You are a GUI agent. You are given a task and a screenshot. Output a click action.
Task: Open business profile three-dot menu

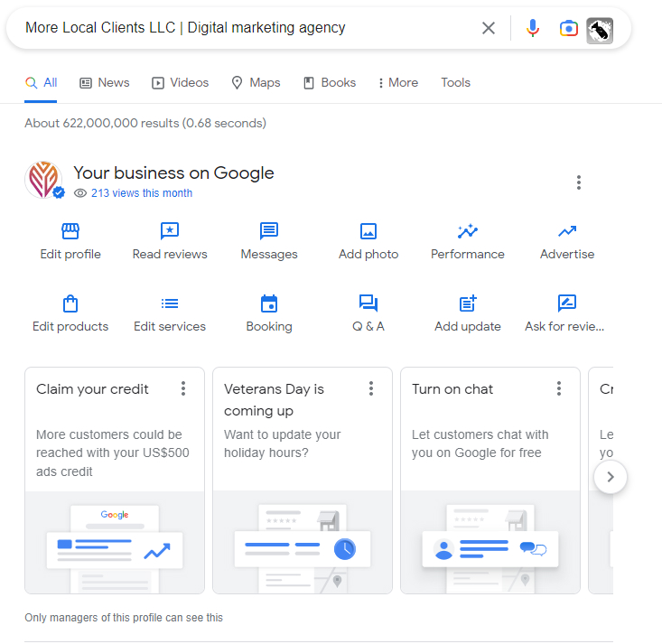(x=579, y=182)
